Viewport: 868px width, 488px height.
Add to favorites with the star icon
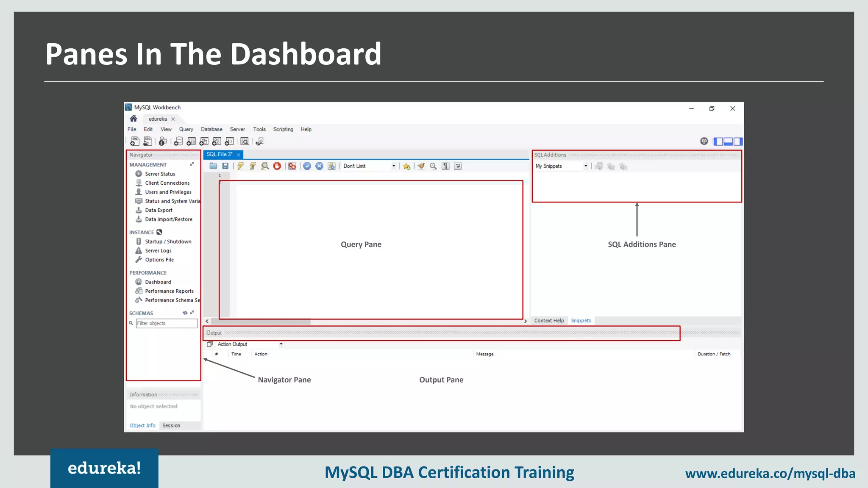pos(406,166)
